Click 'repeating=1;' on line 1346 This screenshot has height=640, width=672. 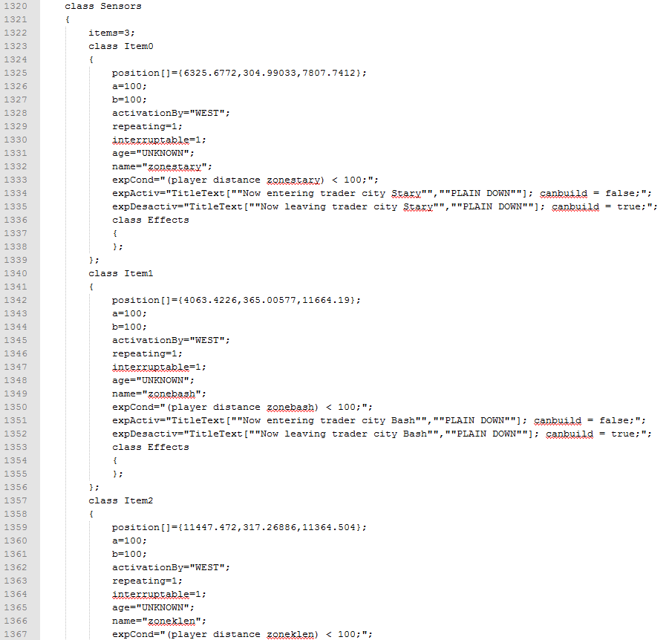coord(148,353)
